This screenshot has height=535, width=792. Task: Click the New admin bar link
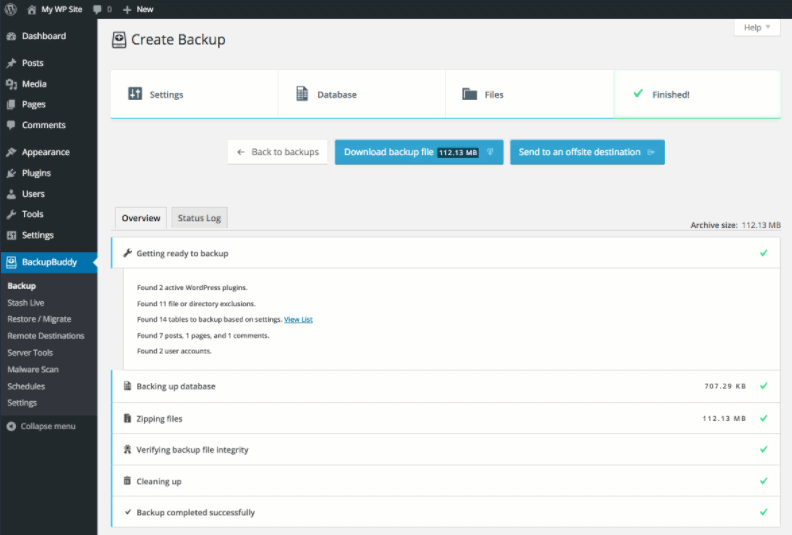pyautogui.click(x=145, y=9)
